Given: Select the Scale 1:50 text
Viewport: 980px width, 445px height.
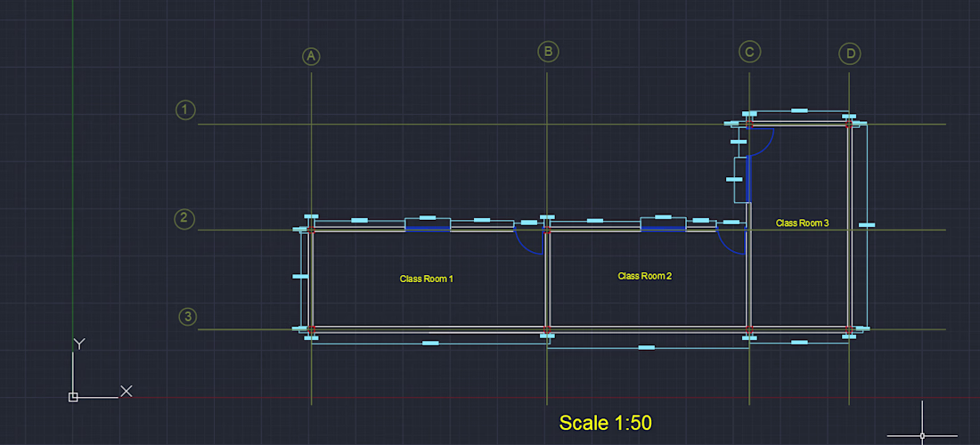Looking at the screenshot, I should [605, 423].
